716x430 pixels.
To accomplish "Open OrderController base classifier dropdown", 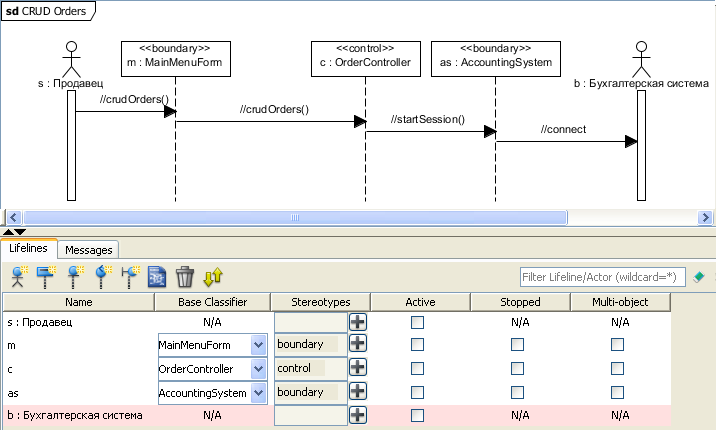I will (258, 368).
